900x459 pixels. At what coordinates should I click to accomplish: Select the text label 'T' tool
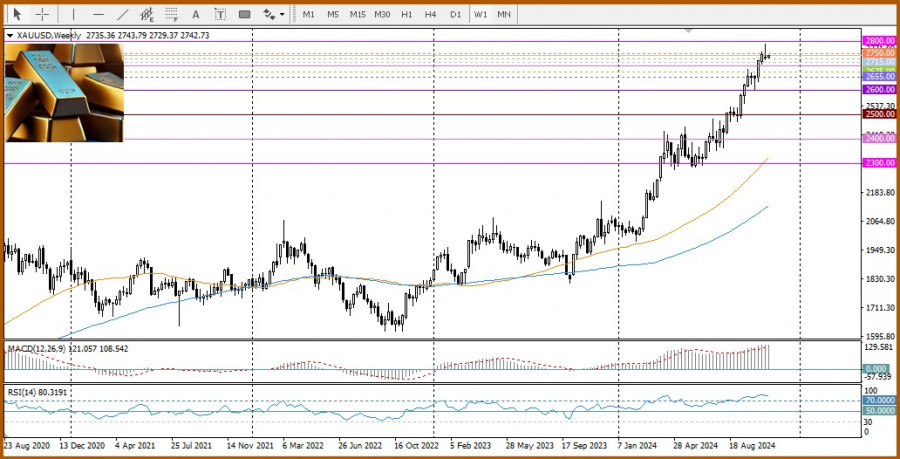[219, 14]
